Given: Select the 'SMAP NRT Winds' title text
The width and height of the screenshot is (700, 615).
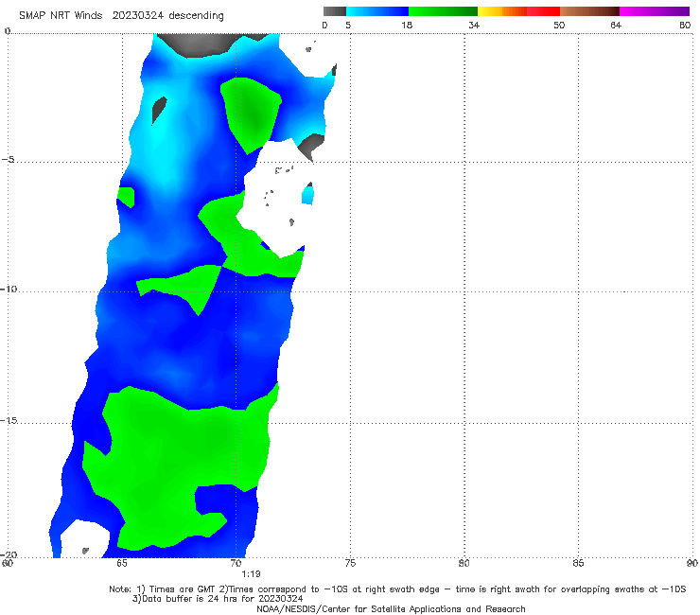Looking at the screenshot, I should 61,16.
